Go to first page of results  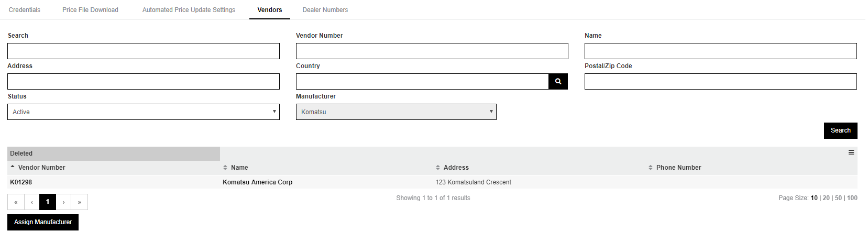click(x=16, y=202)
